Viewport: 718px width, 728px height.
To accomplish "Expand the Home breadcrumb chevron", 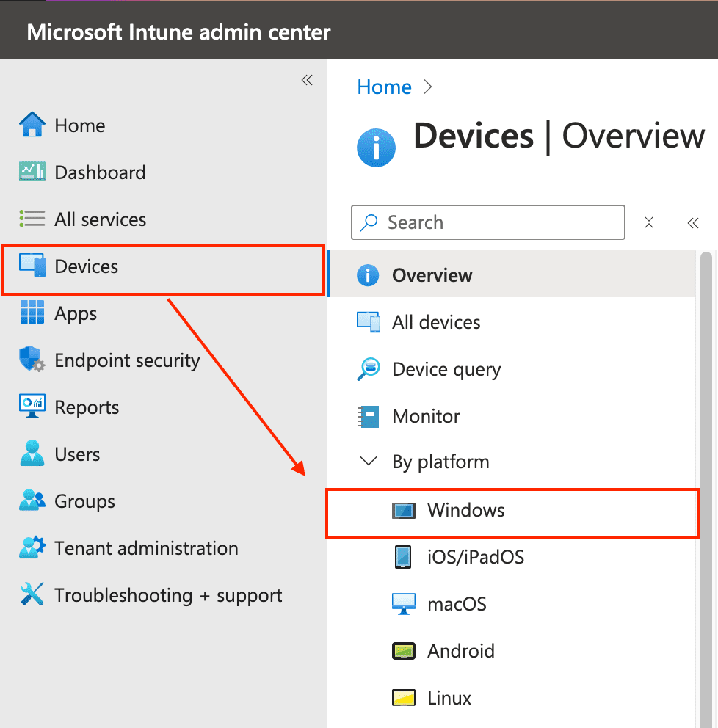I will point(428,87).
